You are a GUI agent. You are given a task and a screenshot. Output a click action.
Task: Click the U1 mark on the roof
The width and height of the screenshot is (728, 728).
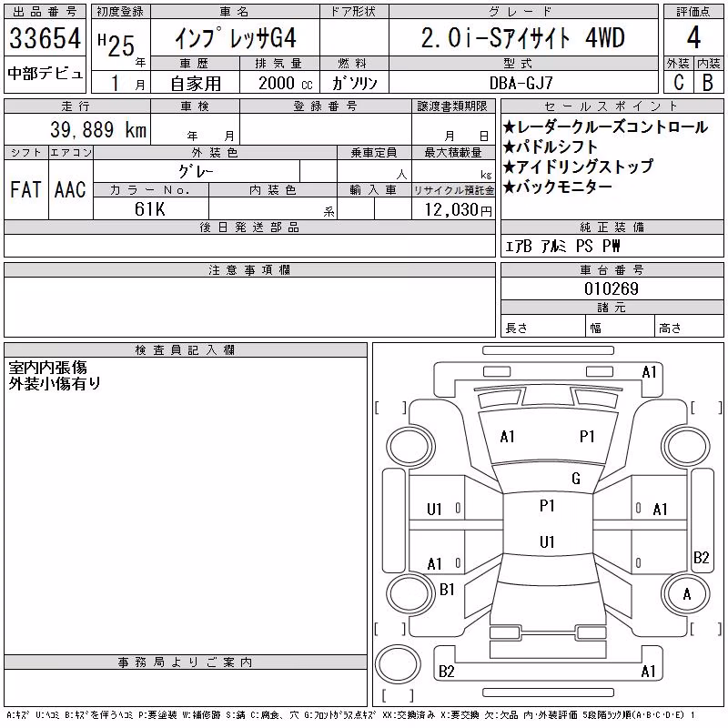[x=547, y=541]
